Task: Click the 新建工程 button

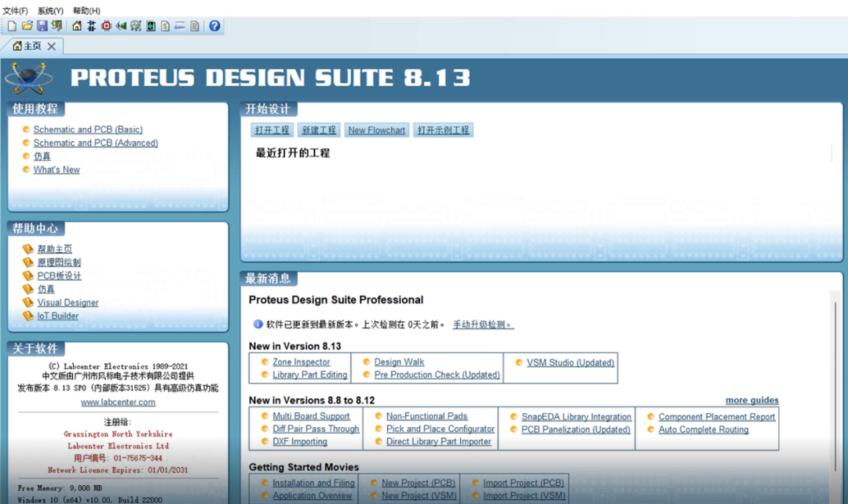Action: [x=319, y=130]
